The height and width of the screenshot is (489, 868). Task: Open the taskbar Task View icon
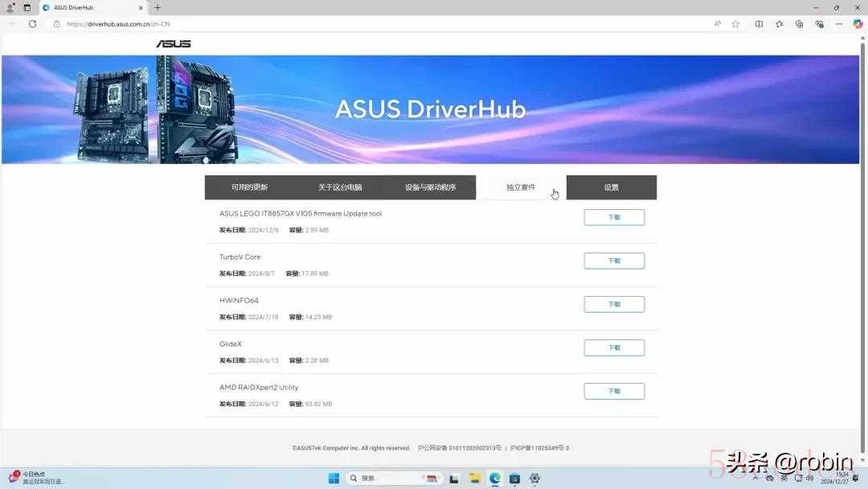[454, 479]
